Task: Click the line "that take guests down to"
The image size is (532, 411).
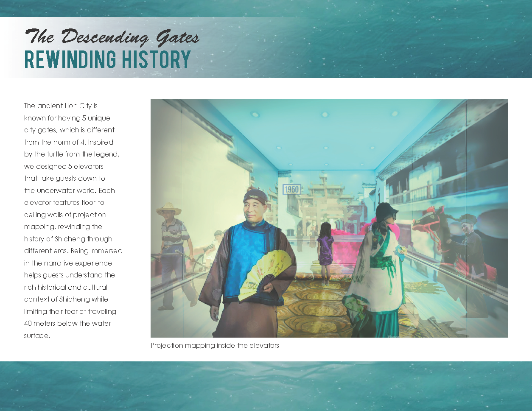Action: [x=64, y=179]
